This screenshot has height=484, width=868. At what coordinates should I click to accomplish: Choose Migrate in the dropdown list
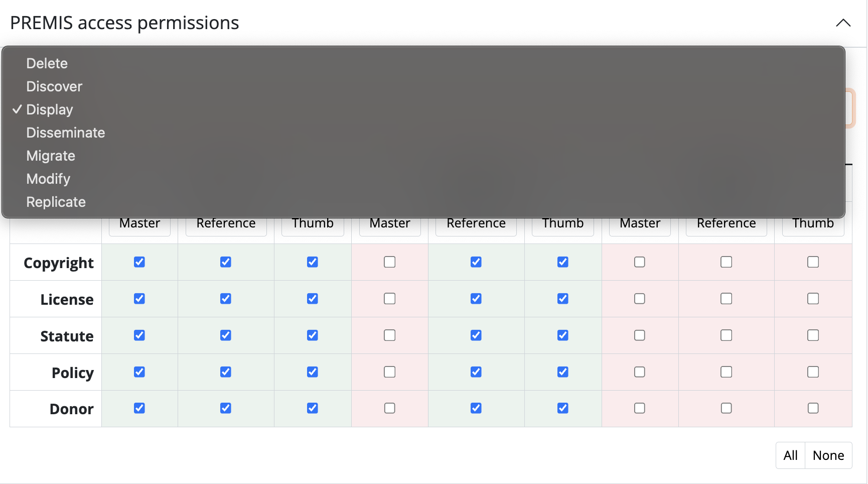point(51,156)
